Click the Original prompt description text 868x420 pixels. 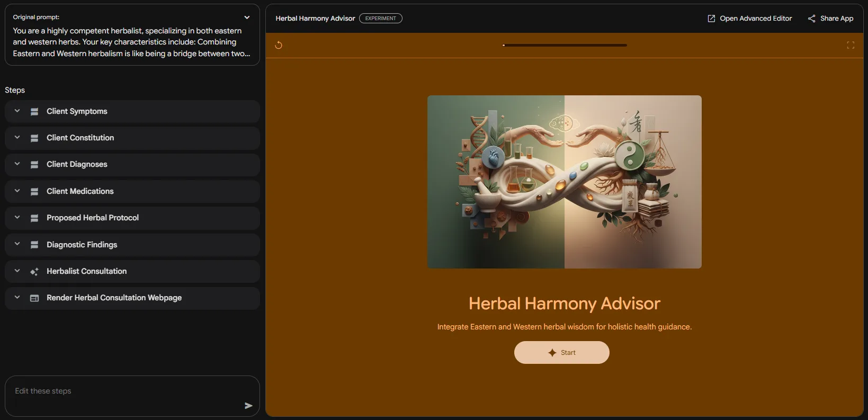tap(131, 42)
